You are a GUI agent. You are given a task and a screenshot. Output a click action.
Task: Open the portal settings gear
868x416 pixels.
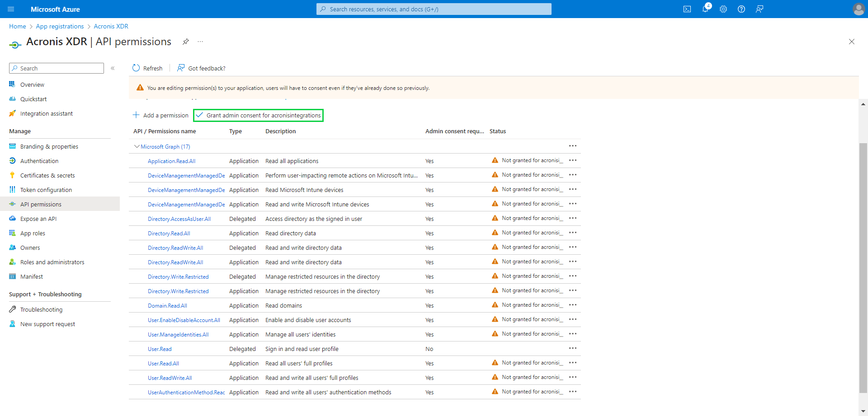(723, 9)
